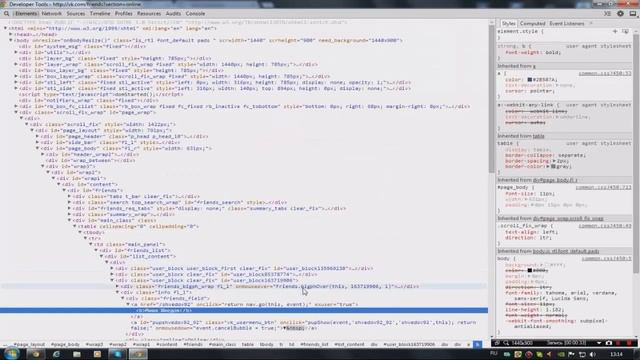Open the Sources tab
Screen dimensions: 640x360
point(76,13)
